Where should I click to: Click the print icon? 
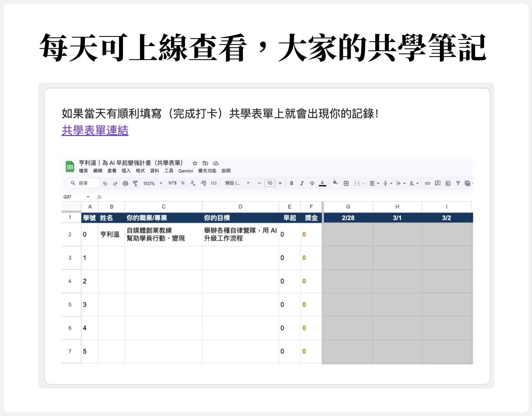(x=126, y=183)
